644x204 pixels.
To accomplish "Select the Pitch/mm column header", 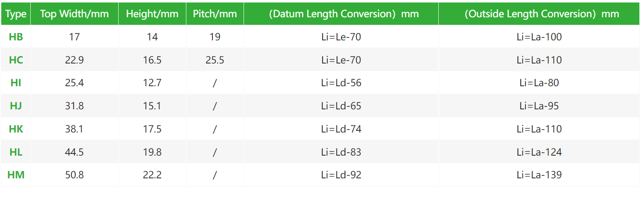I will point(215,14).
